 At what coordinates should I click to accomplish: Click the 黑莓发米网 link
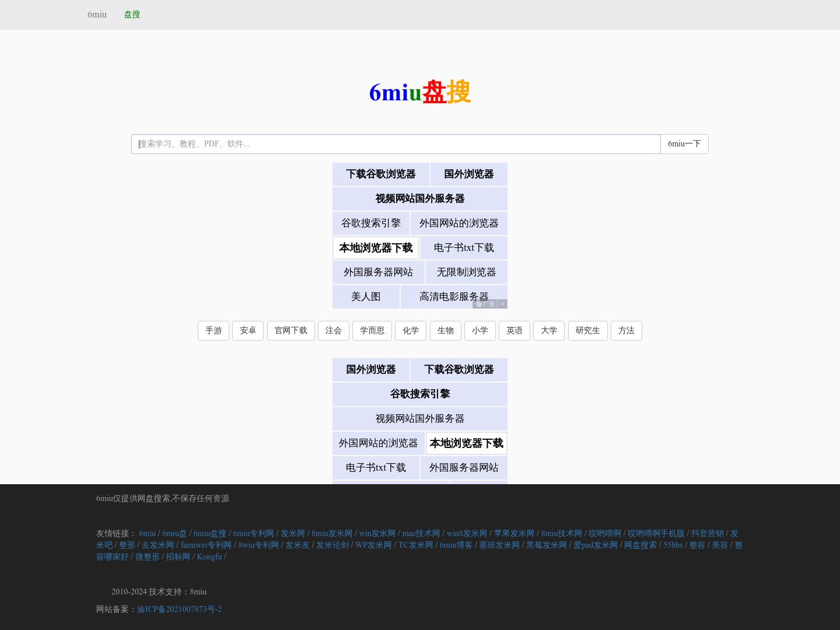point(547,545)
